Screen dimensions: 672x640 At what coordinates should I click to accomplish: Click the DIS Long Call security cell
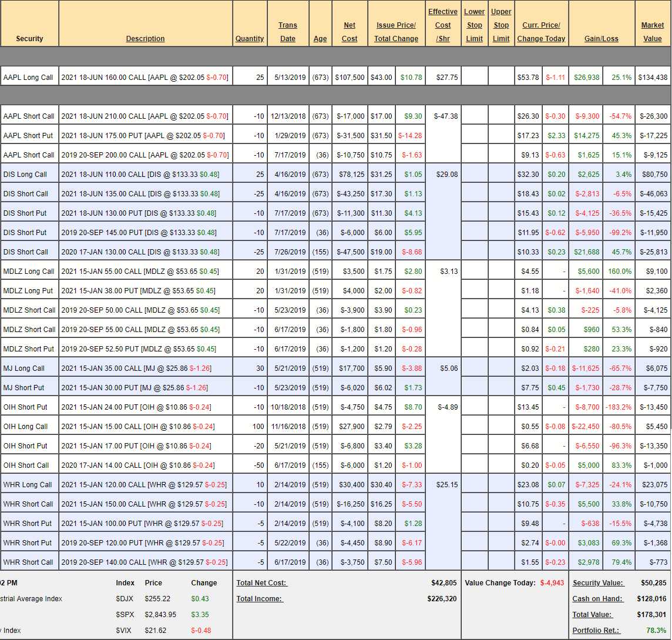pyautogui.click(x=28, y=175)
